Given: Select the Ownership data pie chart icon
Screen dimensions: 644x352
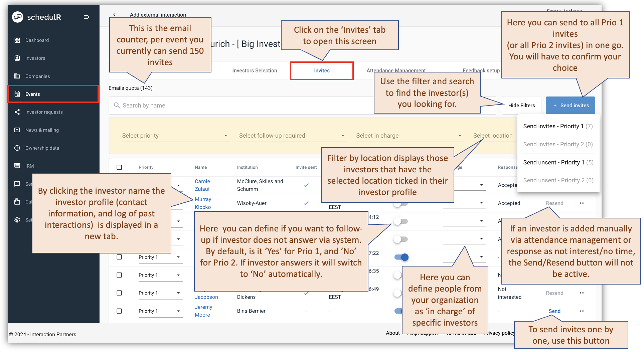Looking at the screenshot, I should coord(17,148).
